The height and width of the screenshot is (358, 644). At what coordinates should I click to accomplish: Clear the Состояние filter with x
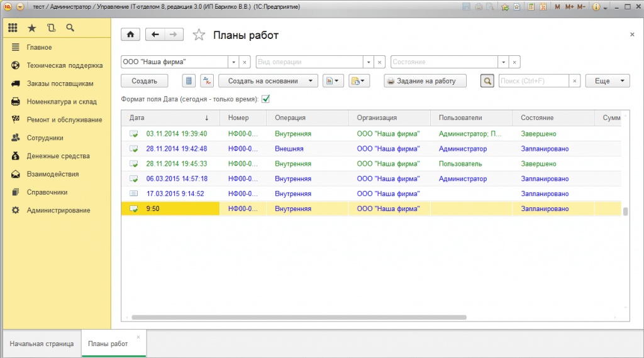514,62
